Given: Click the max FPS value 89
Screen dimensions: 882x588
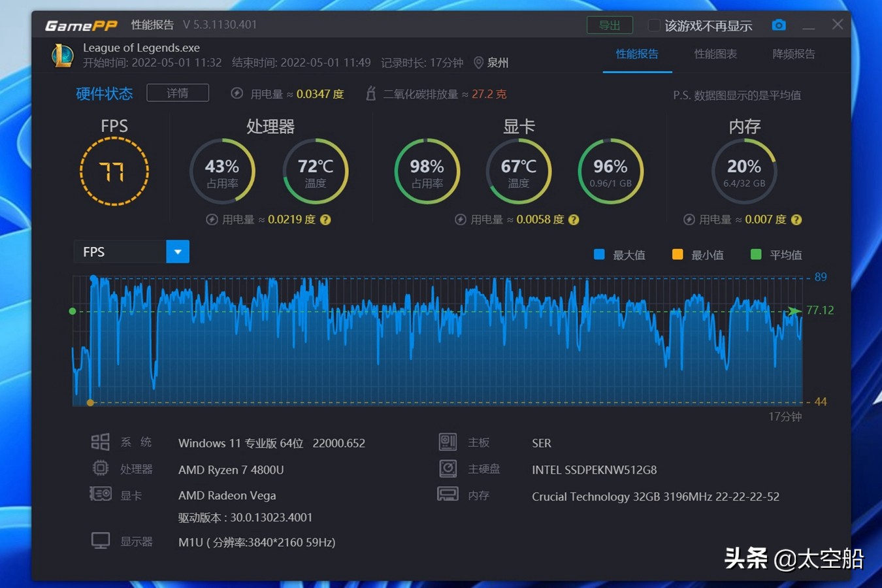Looking at the screenshot, I should pos(821,277).
